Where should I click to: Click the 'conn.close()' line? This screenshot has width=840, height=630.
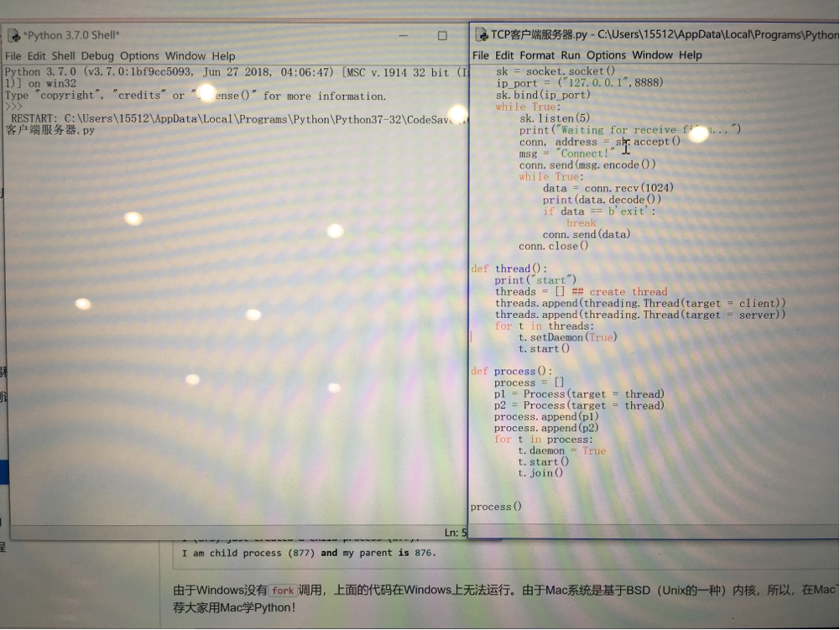click(x=553, y=247)
